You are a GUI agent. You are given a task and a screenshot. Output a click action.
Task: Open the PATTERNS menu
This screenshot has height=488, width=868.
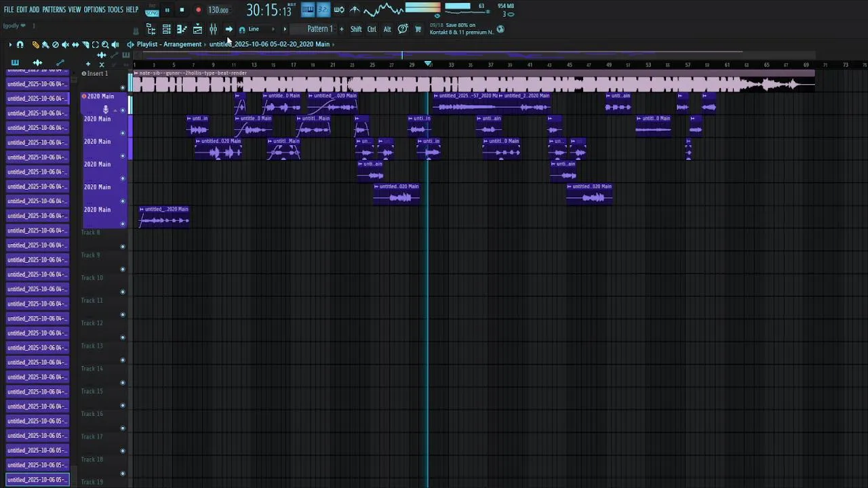54,9
